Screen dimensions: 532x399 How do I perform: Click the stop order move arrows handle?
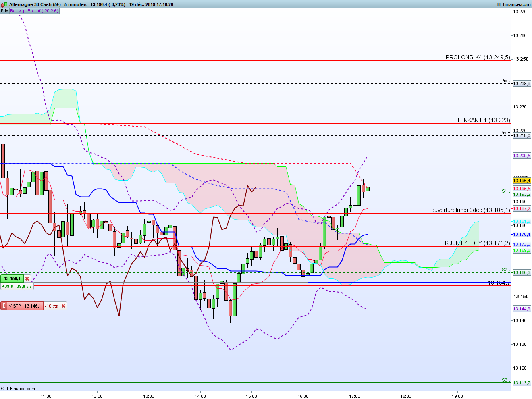click(x=4, y=306)
